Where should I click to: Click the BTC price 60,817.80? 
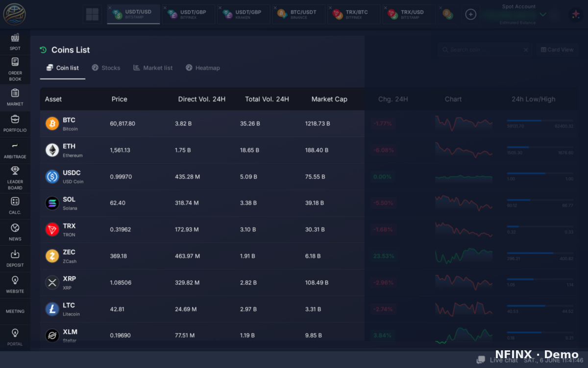(122, 124)
